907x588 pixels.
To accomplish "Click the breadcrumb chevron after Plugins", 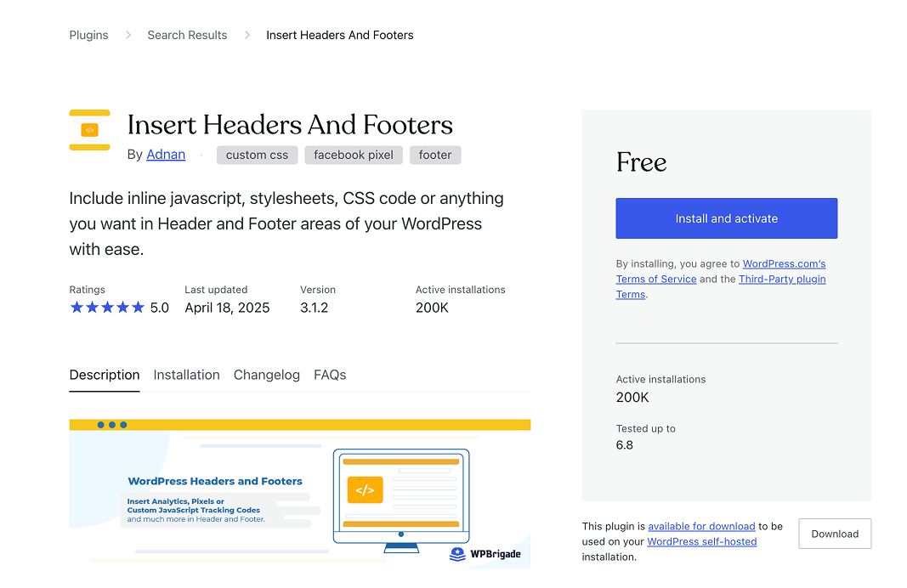I will tap(128, 35).
